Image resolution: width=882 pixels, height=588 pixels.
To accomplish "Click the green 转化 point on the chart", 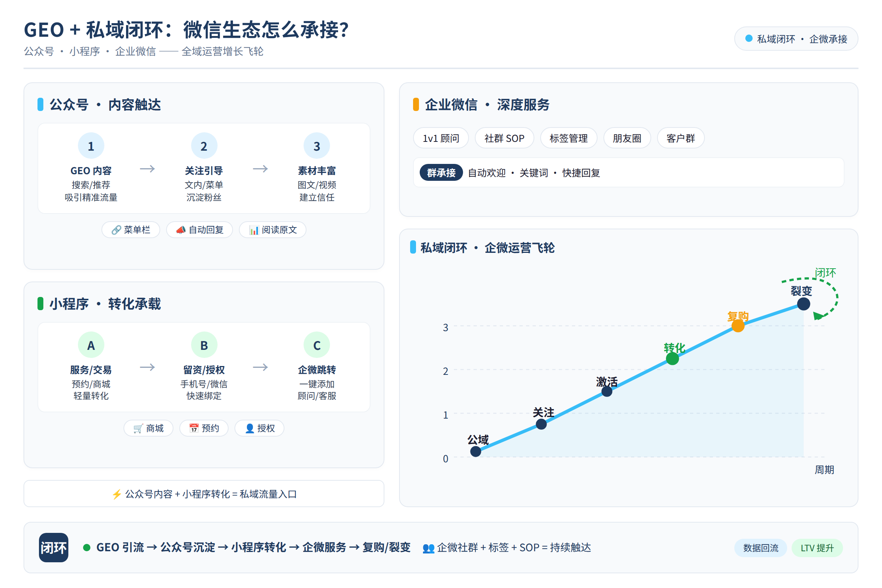I will [673, 359].
